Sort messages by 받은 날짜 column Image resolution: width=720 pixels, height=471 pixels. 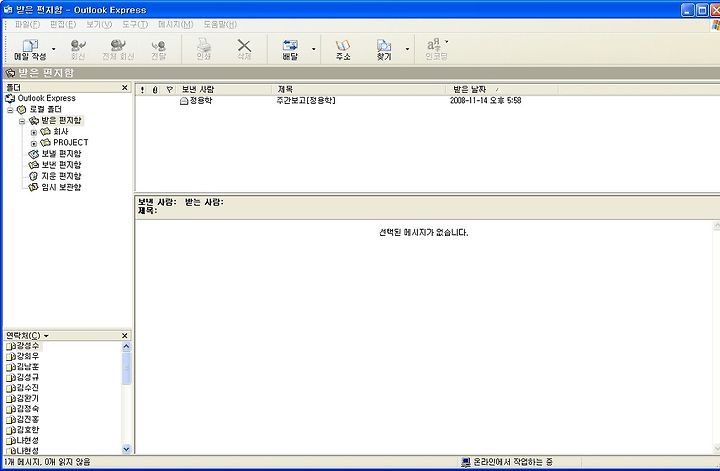[x=501, y=90]
